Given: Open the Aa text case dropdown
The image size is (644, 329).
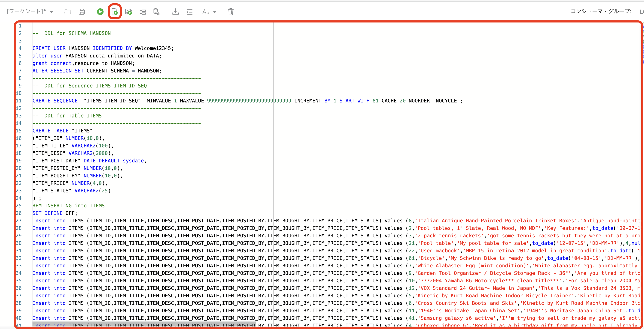Looking at the screenshot, I should pyautogui.click(x=209, y=12).
